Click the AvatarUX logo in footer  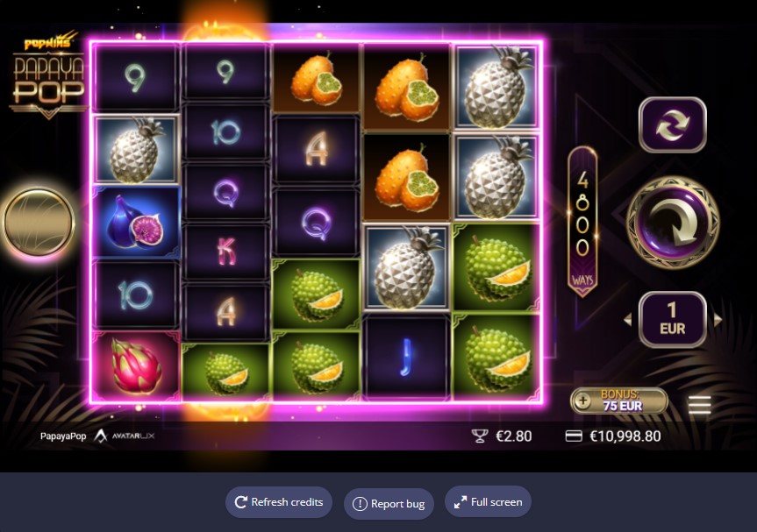click(125, 436)
